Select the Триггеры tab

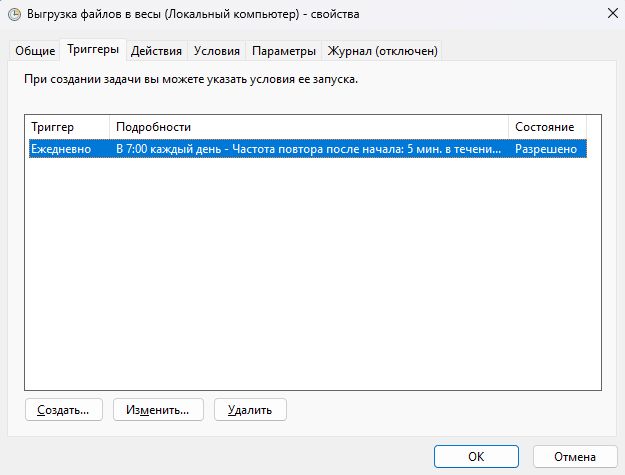(x=93, y=49)
